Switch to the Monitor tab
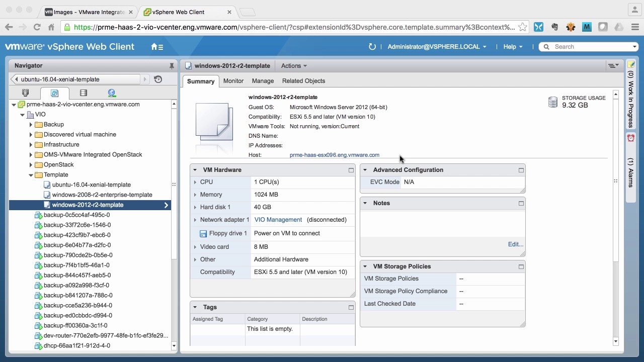The width and height of the screenshot is (644, 362). pyautogui.click(x=233, y=81)
